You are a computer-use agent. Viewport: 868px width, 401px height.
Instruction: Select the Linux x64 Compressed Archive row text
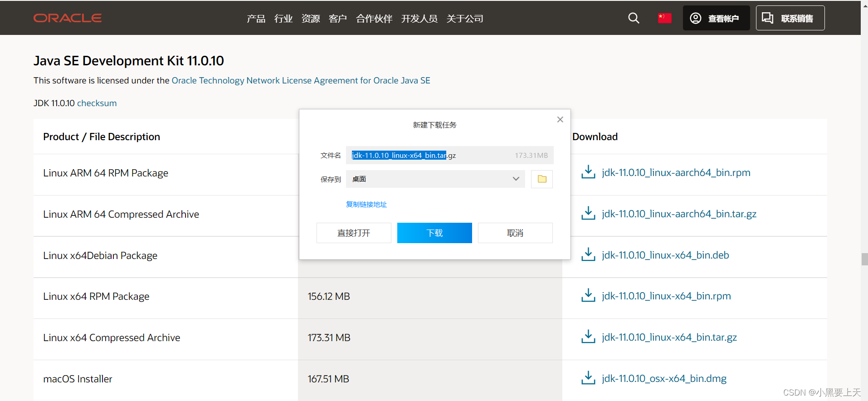(112, 337)
